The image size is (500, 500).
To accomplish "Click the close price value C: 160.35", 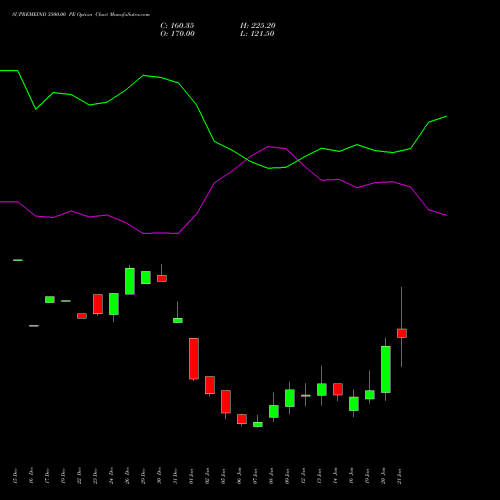I will (177, 26).
